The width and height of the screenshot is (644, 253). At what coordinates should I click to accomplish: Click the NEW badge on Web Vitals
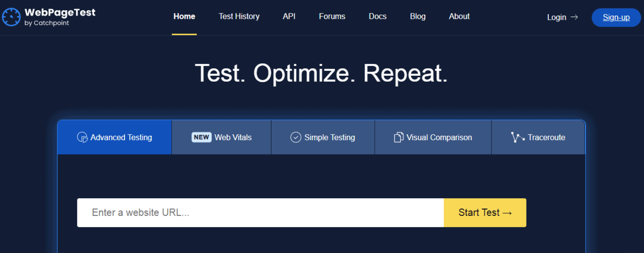201,137
